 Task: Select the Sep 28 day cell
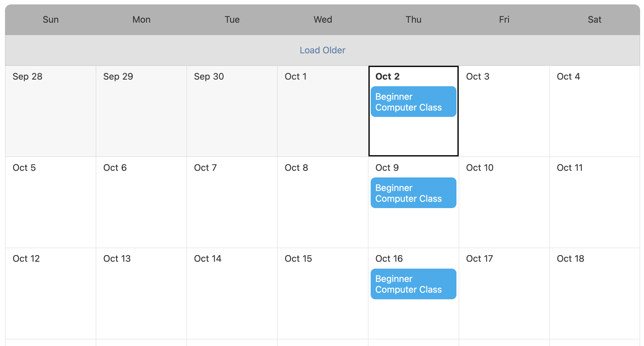coord(51,116)
